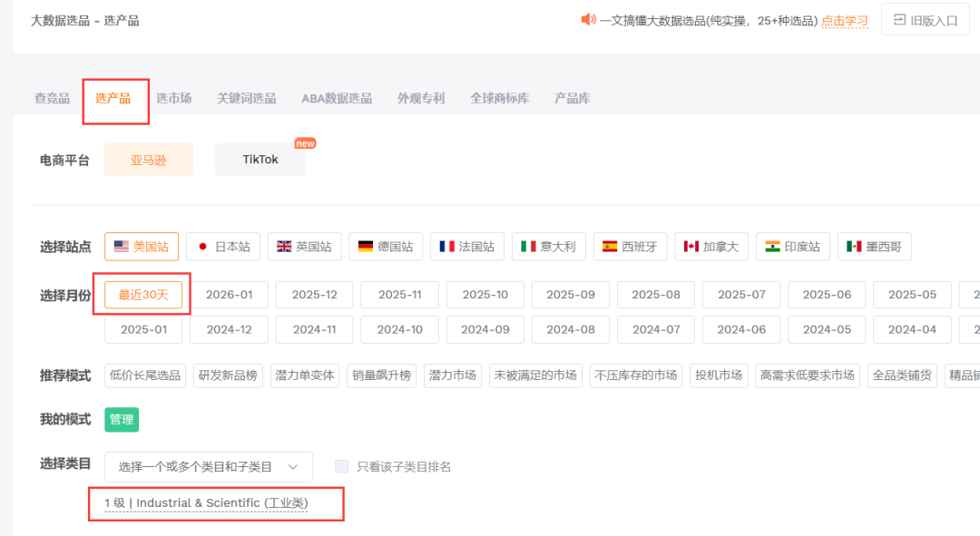Click the Germany flag icon on 德国站
This screenshot has width=980, height=536.
[364, 246]
